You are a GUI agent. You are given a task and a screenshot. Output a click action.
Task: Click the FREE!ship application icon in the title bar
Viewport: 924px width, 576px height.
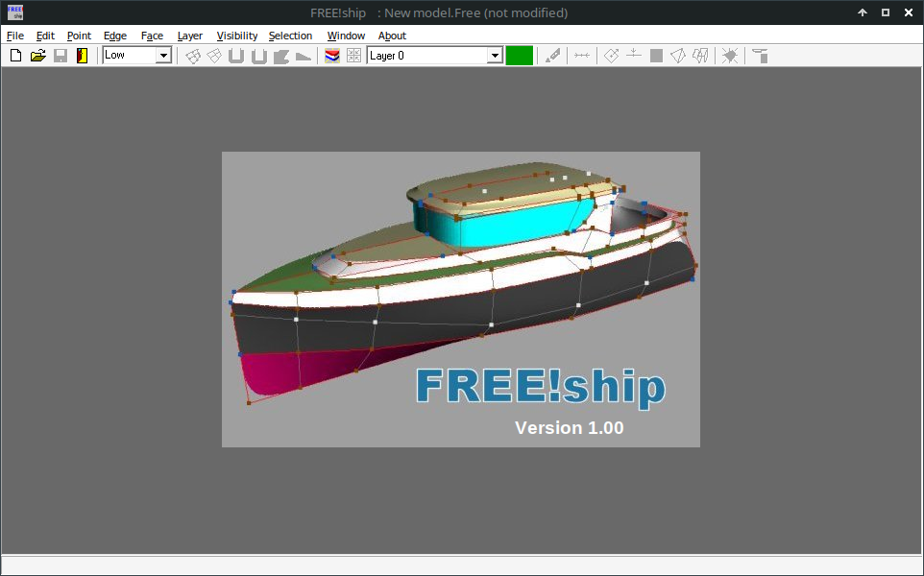(14, 12)
